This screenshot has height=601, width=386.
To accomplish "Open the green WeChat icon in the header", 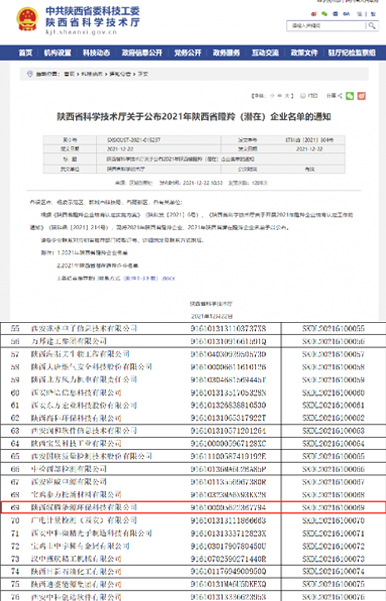I will pyautogui.click(x=324, y=14).
